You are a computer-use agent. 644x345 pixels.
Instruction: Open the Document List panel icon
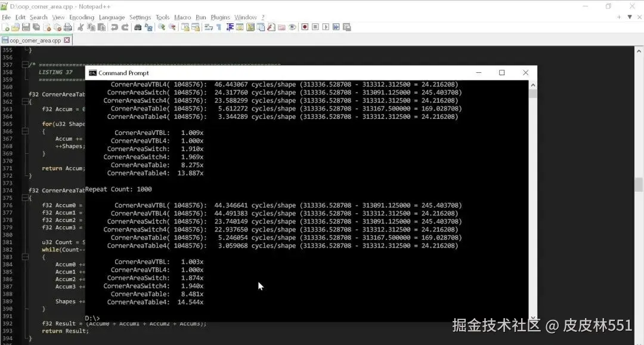coord(261,27)
